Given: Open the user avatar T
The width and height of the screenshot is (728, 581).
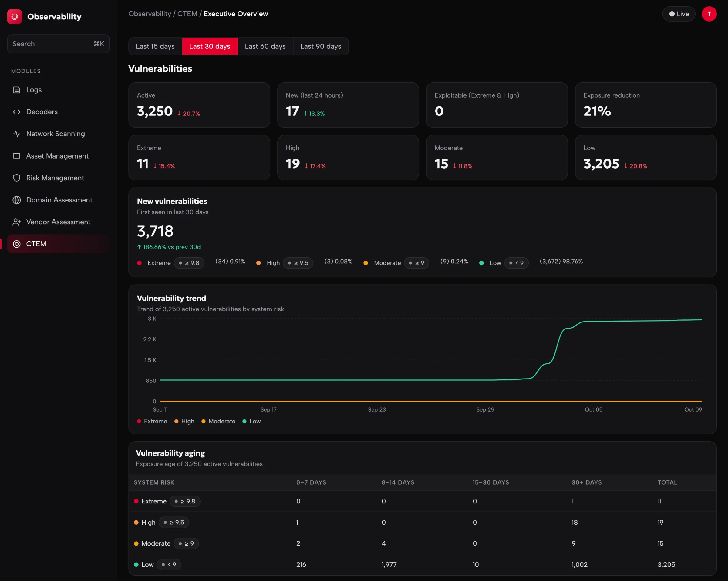Looking at the screenshot, I should click(709, 14).
